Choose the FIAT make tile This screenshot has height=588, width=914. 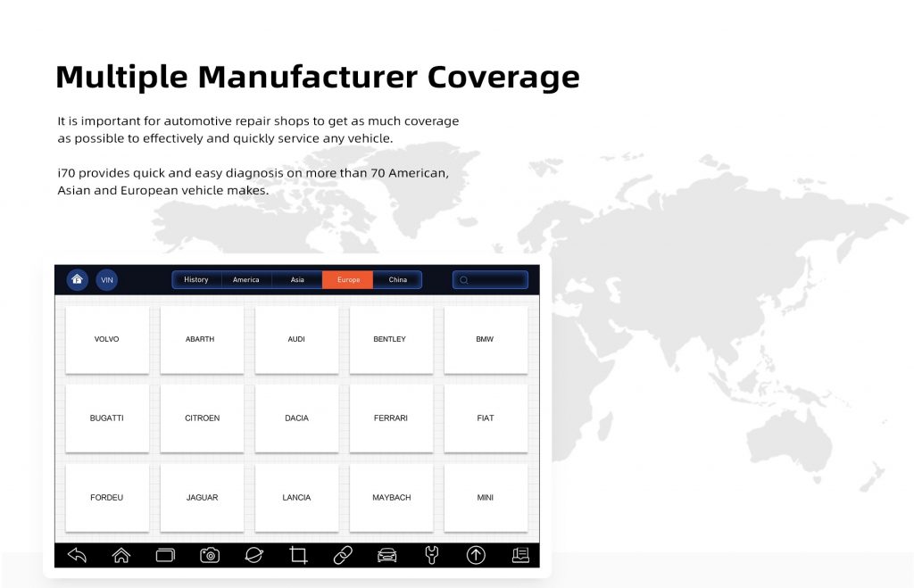click(x=486, y=418)
